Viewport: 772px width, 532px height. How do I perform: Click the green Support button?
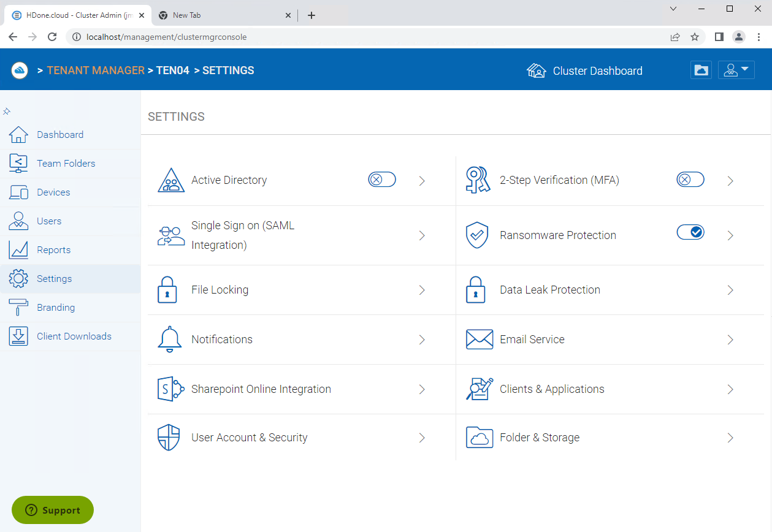click(53, 510)
